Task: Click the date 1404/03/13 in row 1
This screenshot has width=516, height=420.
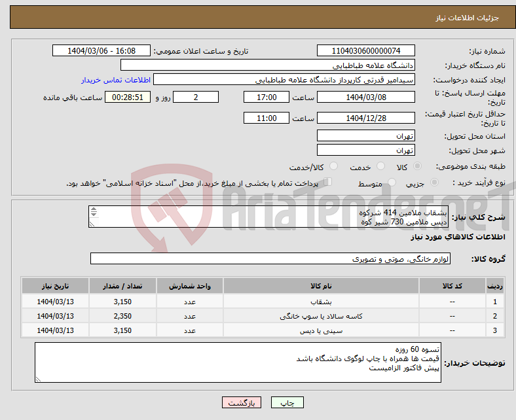Action: point(55,302)
